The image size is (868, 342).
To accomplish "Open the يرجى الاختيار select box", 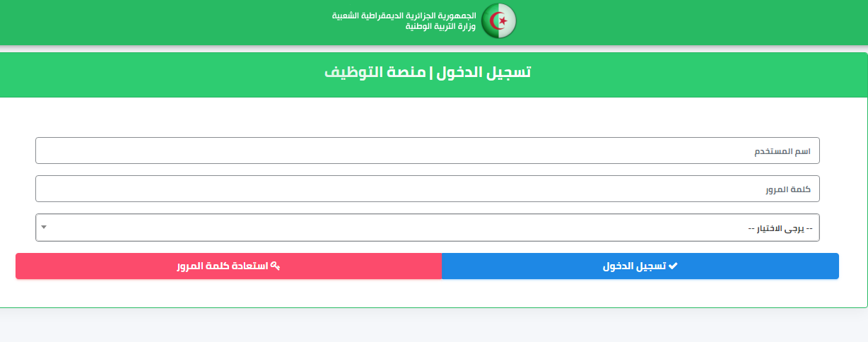I will point(428,228).
